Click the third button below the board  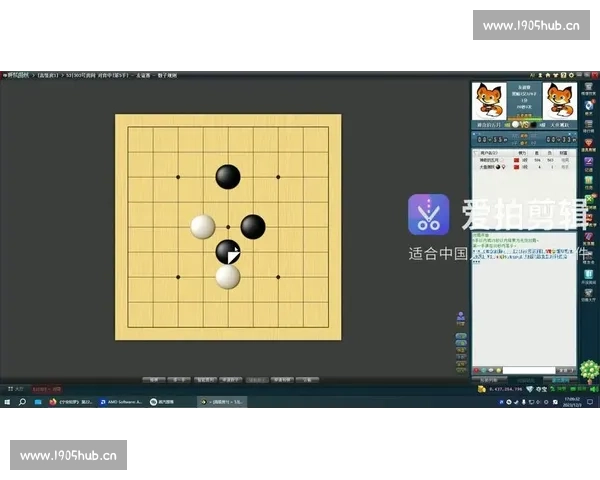tap(205, 380)
